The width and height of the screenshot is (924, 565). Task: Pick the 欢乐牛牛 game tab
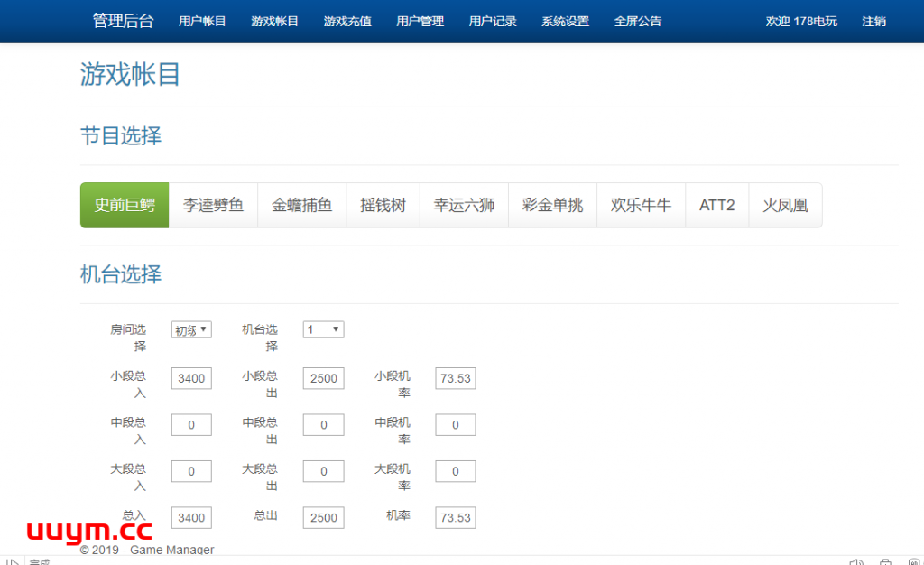point(641,206)
